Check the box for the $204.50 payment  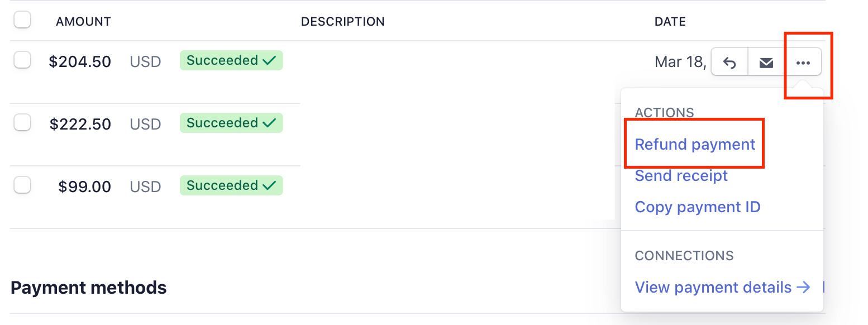22,60
